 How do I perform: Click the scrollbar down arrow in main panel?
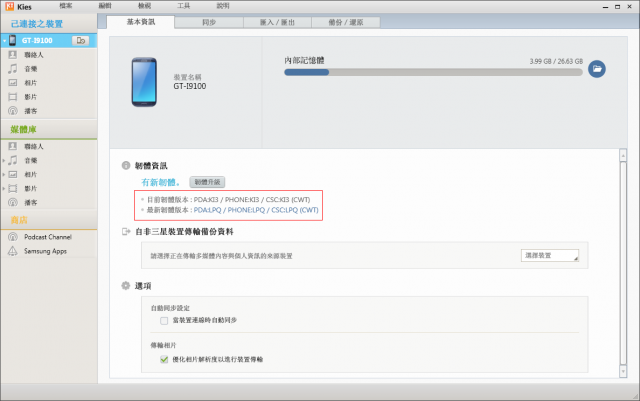click(623, 371)
